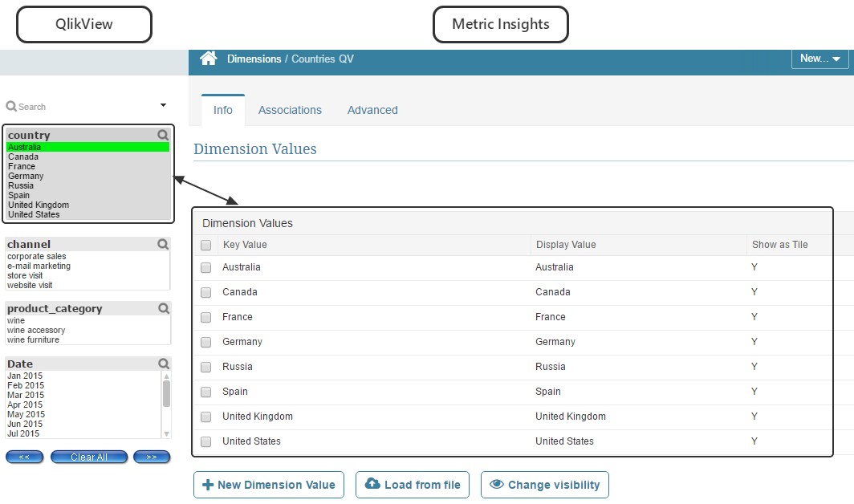Click the magnifier icon in Date listbox
The image size is (854, 504).
coord(164,364)
